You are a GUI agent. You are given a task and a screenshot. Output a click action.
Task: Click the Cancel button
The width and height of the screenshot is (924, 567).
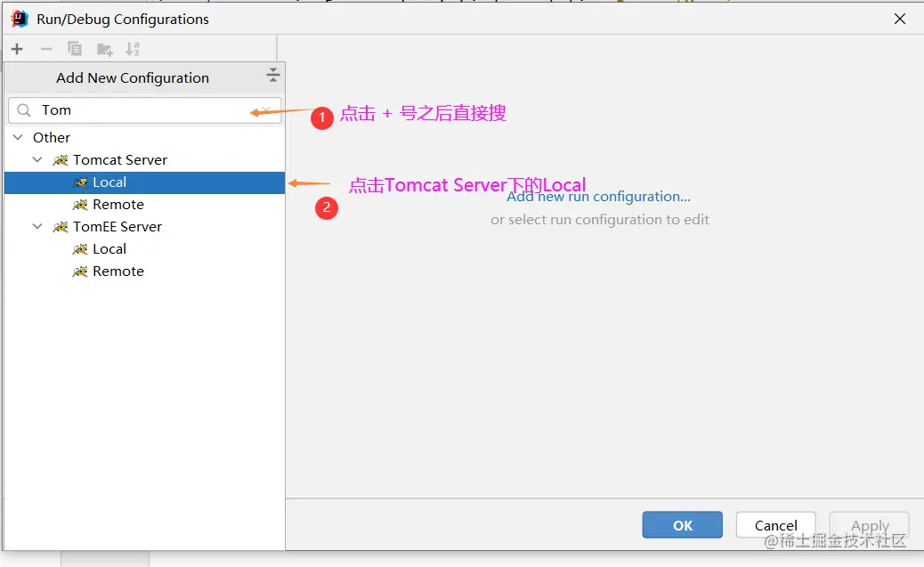click(x=775, y=524)
